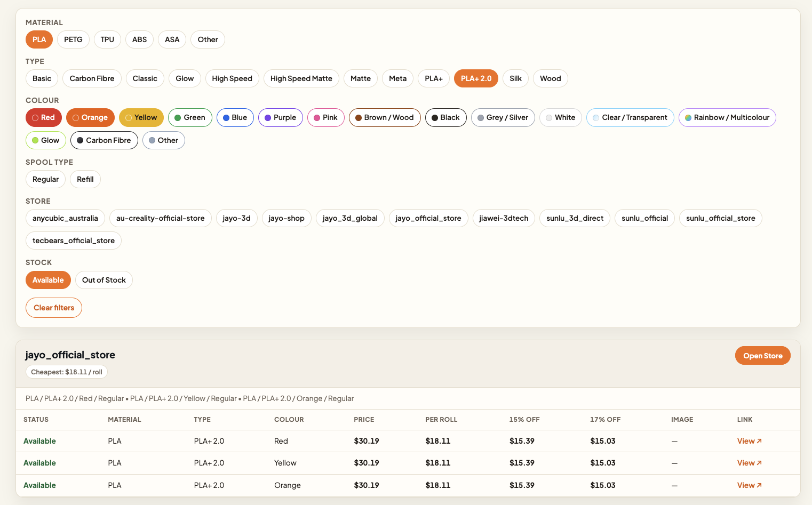The width and height of the screenshot is (812, 505).
Task: Deselect the PLA+ 2.0 type filter
Action: (476, 78)
